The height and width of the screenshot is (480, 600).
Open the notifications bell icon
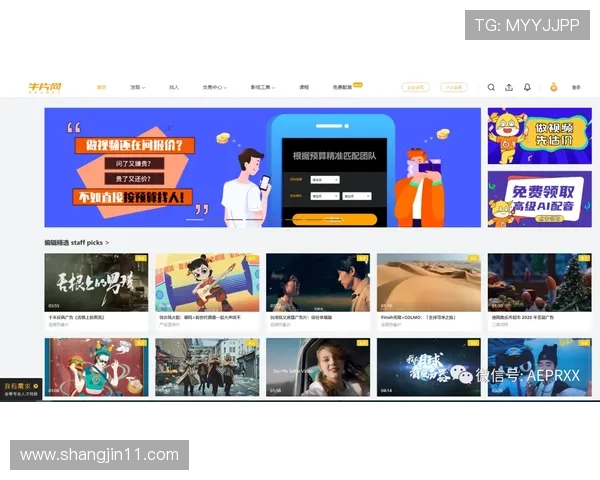527,87
